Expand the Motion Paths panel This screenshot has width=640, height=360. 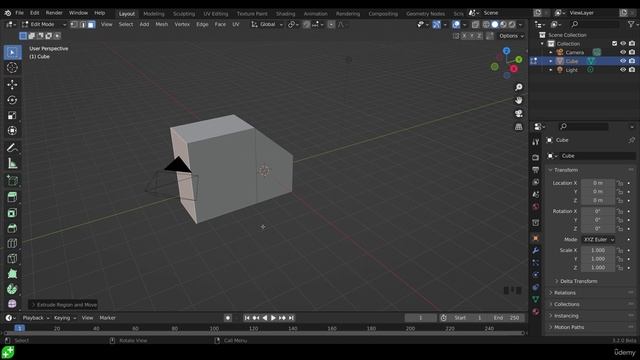tap(569, 327)
